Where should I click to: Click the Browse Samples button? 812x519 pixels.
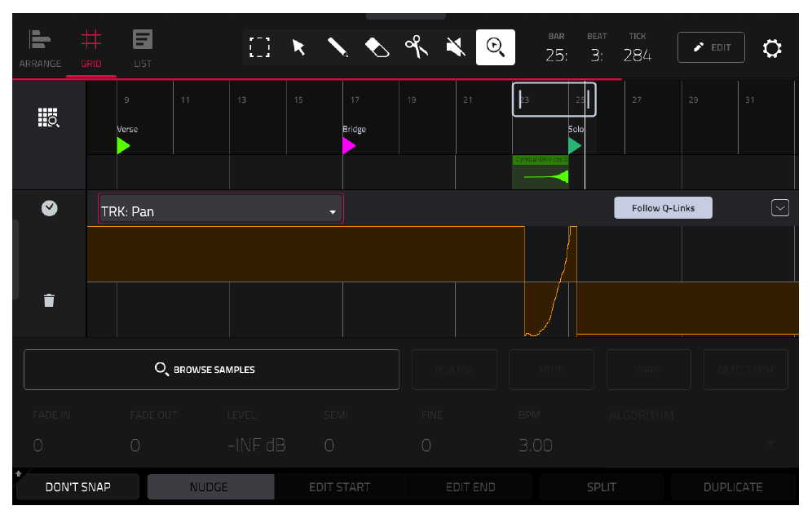[211, 370]
